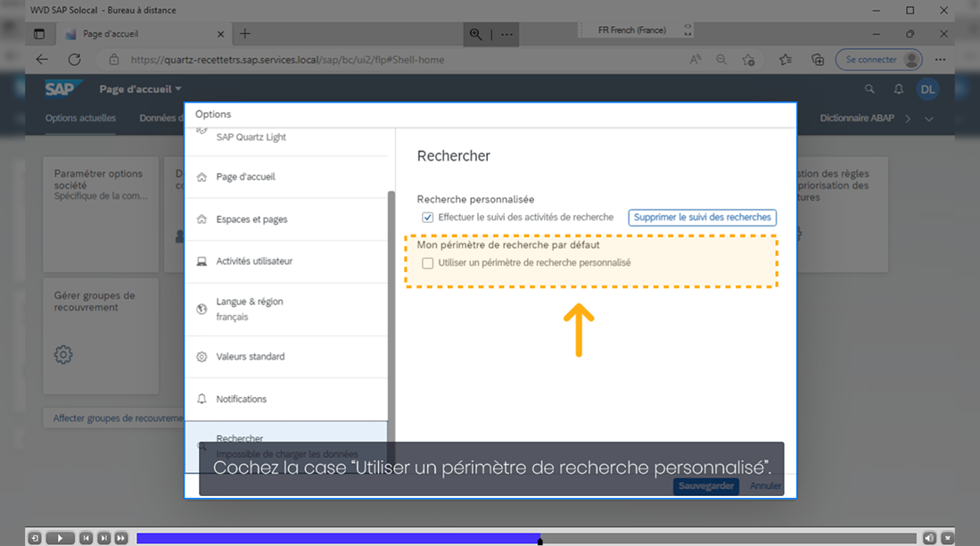Expand the tab overflow down-chevron
Viewport: 980px width, 546px height.
[929, 119]
